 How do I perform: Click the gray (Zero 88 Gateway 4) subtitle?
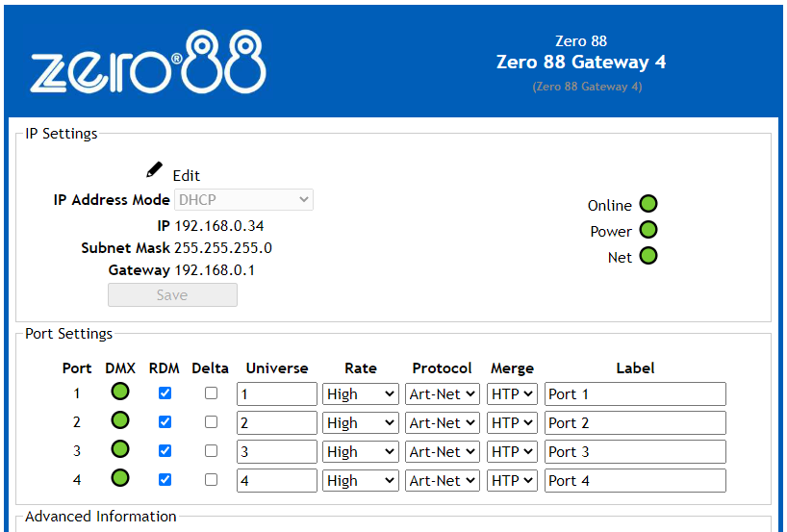coord(587,87)
